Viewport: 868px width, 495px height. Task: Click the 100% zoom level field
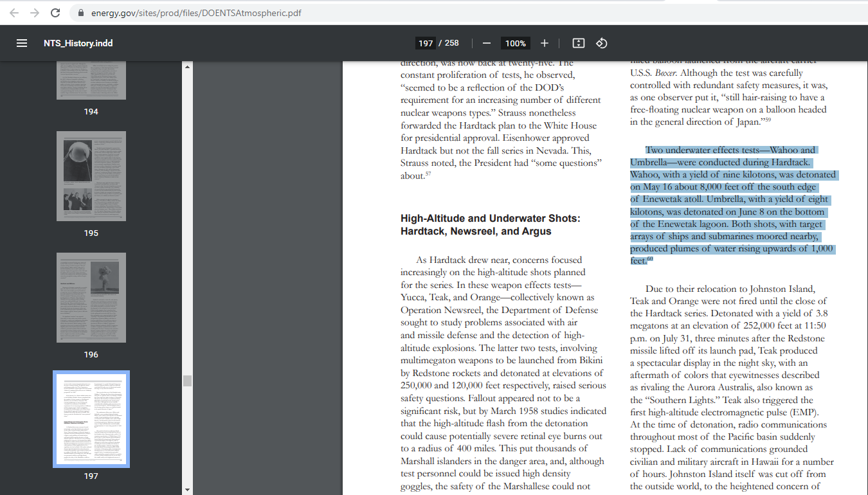point(515,43)
